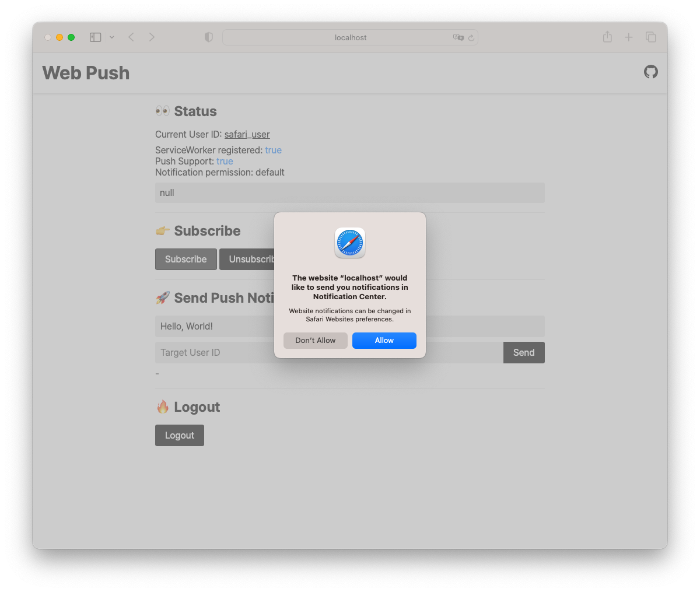Open a new tab with the plus icon
The image size is (700, 592).
tap(629, 37)
